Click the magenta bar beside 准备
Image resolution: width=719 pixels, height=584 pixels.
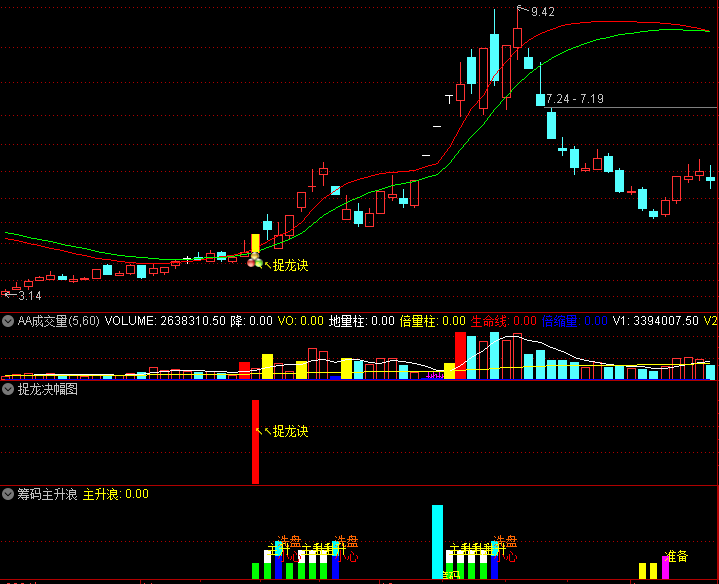(x=665, y=567)
